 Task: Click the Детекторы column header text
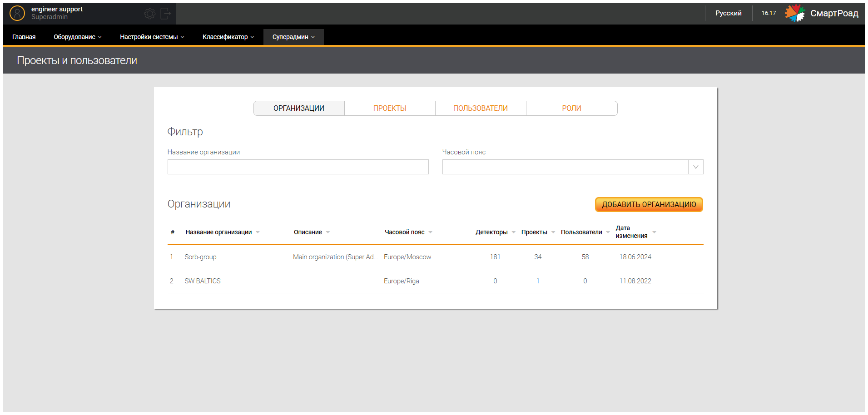[491, 232]
